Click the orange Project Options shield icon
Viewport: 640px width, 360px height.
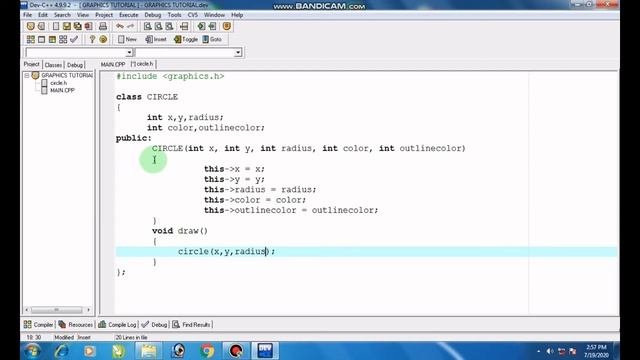tap(227, 27)
